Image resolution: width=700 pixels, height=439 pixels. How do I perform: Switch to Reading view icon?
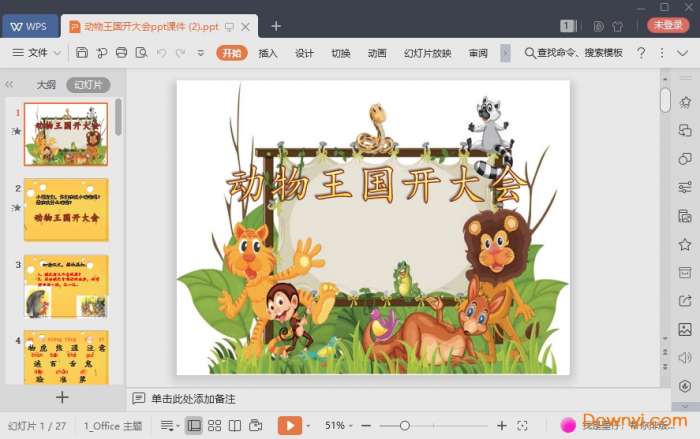(x=235, y=426)
